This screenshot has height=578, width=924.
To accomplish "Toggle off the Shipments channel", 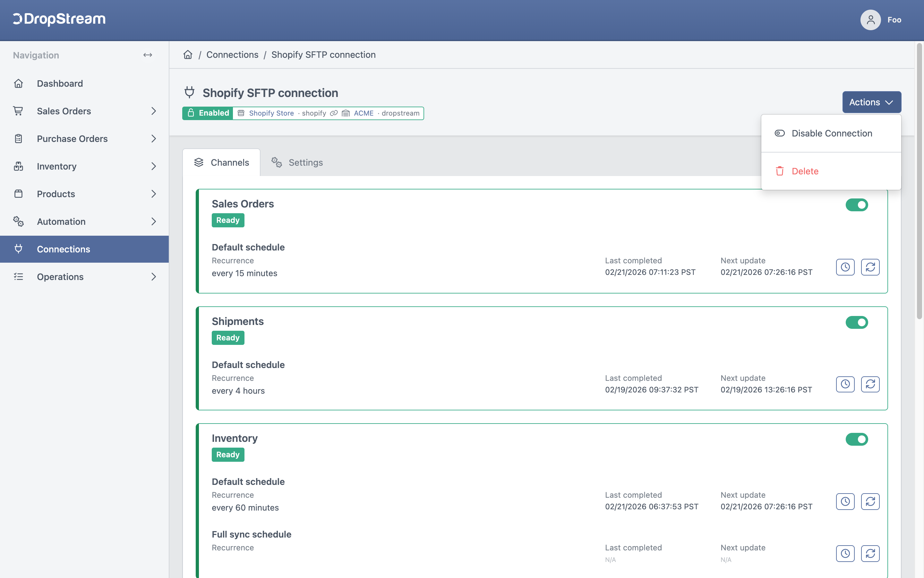I will [857, 322].
